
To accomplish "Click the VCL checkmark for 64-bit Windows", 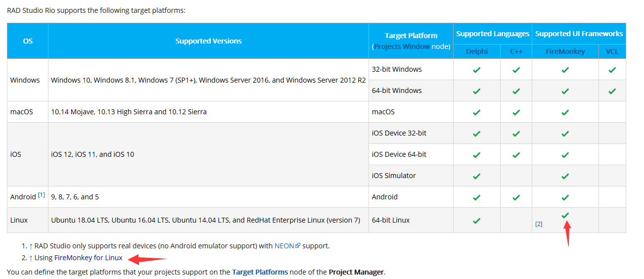I will coord(612,91).
